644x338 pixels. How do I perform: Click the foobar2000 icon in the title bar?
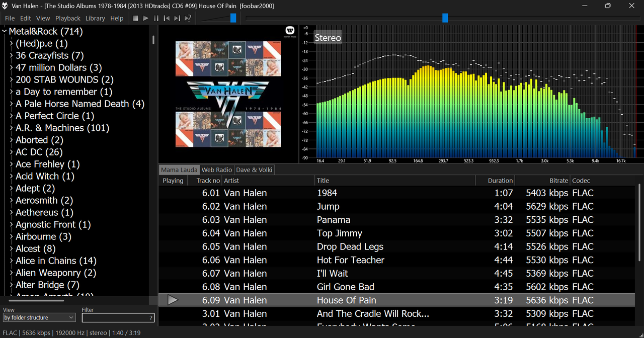(x=5, y=6)
